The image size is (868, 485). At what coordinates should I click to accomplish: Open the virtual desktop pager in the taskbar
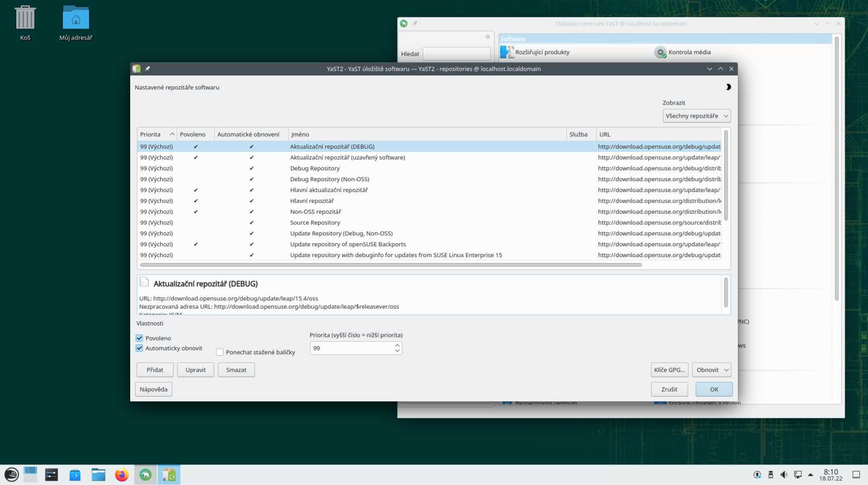click(30, 475)
